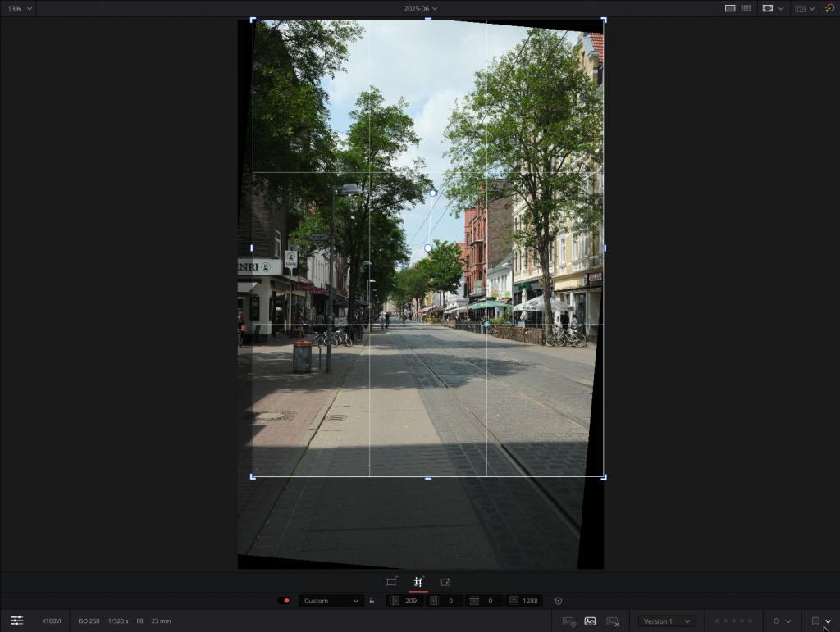Viewport: 840px width, 632px height.
Task: Toggle the bookmark flag at bottom right
Action: pos(815,621)
